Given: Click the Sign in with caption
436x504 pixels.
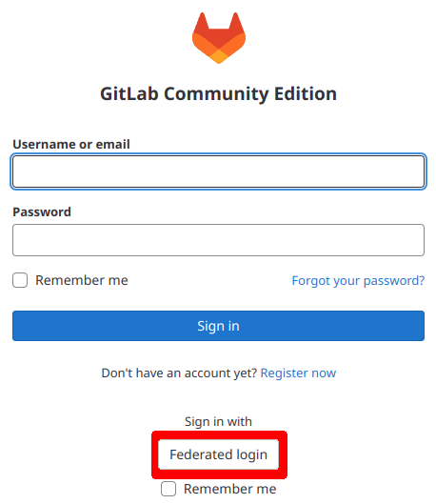Looking at the screenshot, I should (x=218, y=422).
